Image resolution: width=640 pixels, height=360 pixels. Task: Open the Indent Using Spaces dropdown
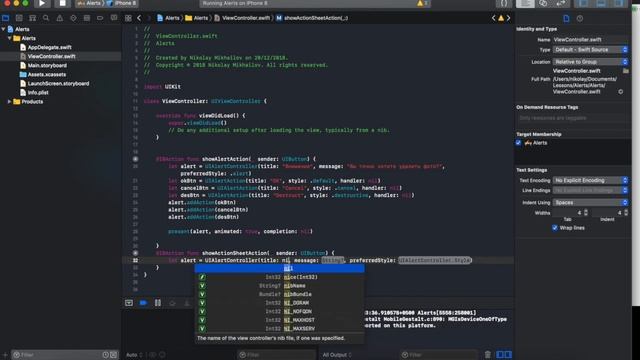[x=591, y=203]
